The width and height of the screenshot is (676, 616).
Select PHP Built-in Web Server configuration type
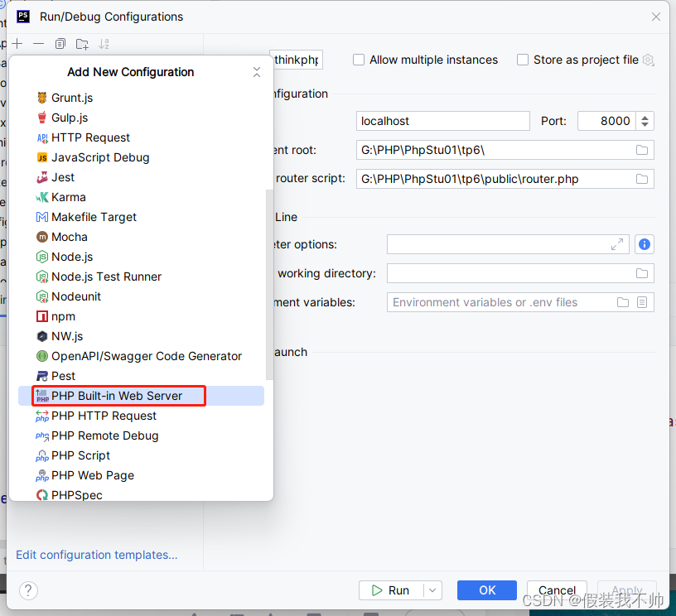coord(118,396)
